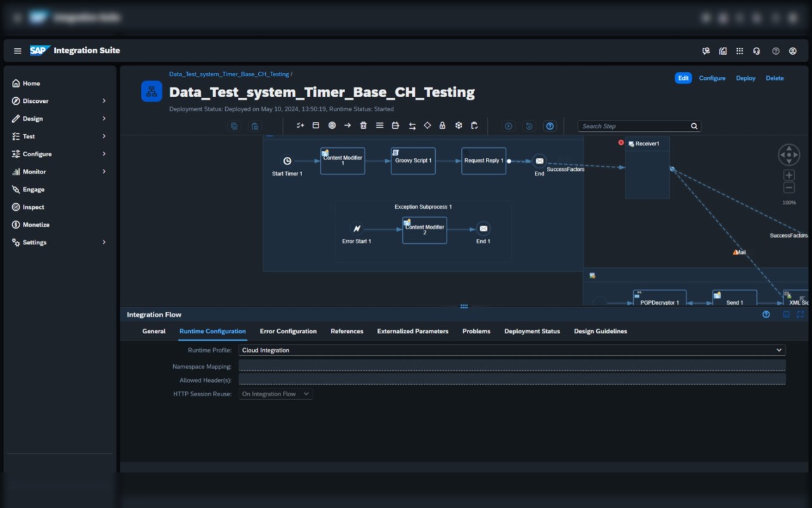
Task: Click the red error marker on Receiver1
Action: click(621, 143)
